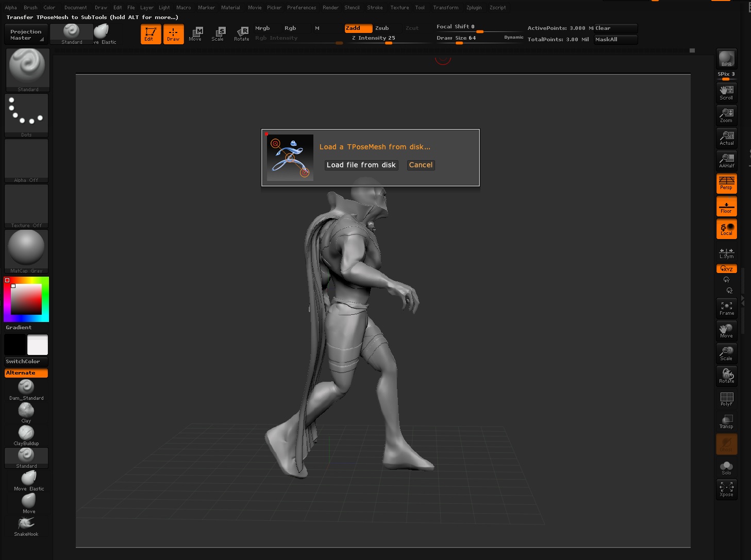This screenshot has height=560, width=751.
Task: Click the SwitchColor black swatch
Action: click(15, 345)
